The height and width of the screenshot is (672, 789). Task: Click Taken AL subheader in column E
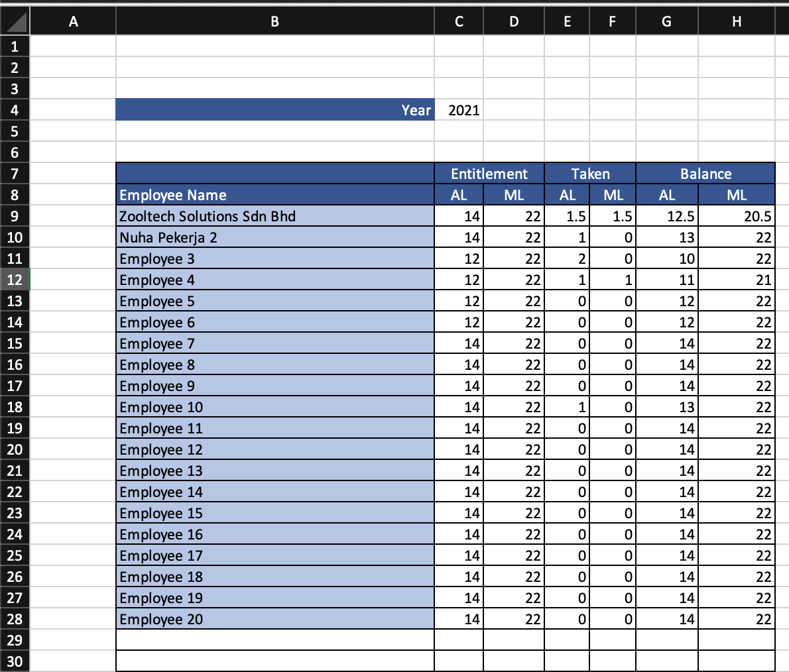coord(567,195)
